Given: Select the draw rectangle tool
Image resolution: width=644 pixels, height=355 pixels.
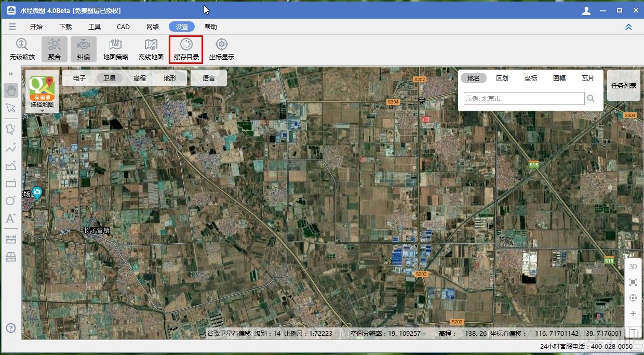Looking at the screenshot, I should [11, 183].
